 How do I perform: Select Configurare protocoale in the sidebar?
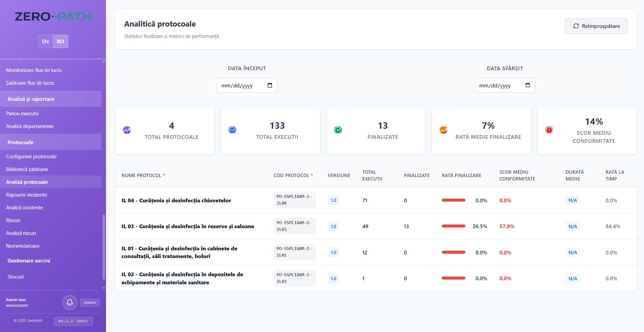tap(32, 156)
